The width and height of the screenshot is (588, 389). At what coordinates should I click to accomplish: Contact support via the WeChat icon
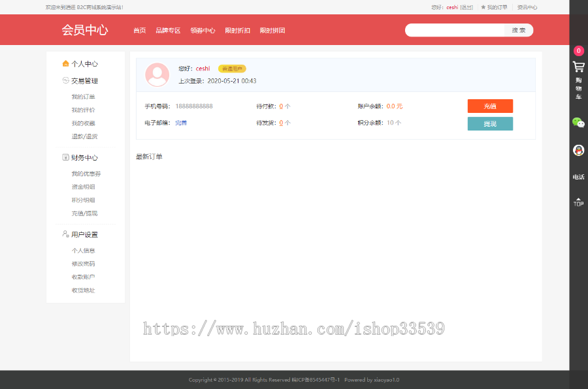[x=578, y=123]
